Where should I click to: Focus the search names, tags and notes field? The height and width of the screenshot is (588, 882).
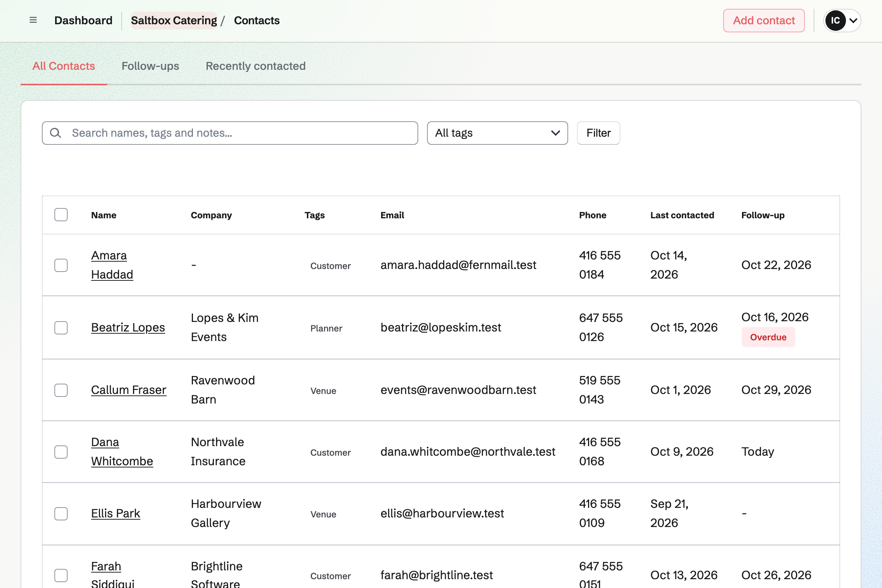click(230, 133)
